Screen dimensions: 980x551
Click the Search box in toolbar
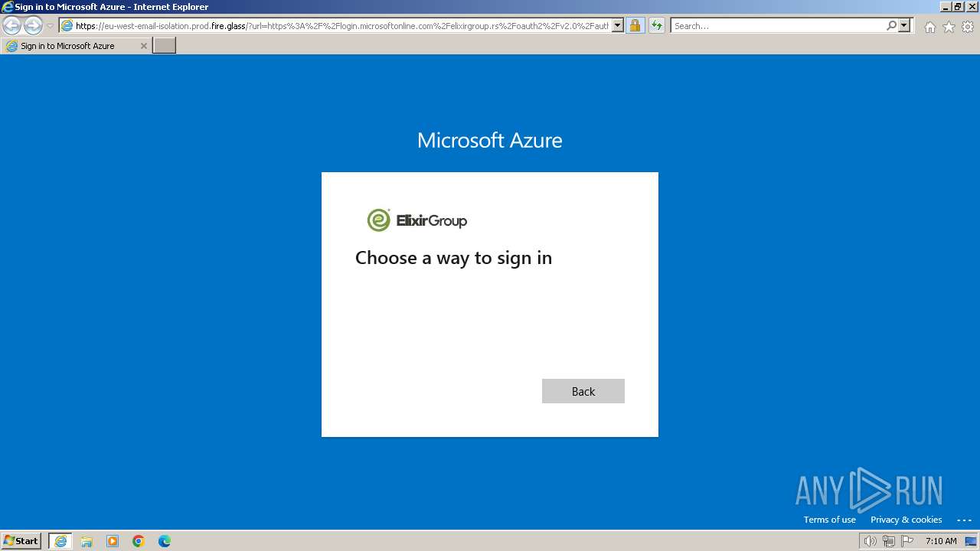tap(777, 26)
